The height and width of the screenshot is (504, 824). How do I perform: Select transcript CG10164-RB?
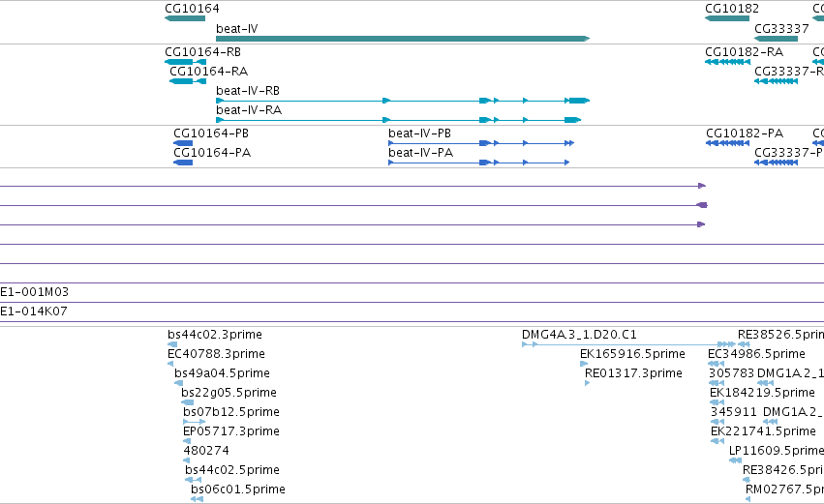coord(202,52)
